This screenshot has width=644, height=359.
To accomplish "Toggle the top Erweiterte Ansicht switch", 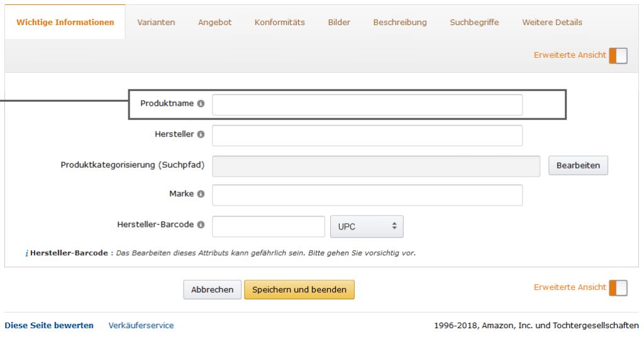I will click(x=618, y=55).
